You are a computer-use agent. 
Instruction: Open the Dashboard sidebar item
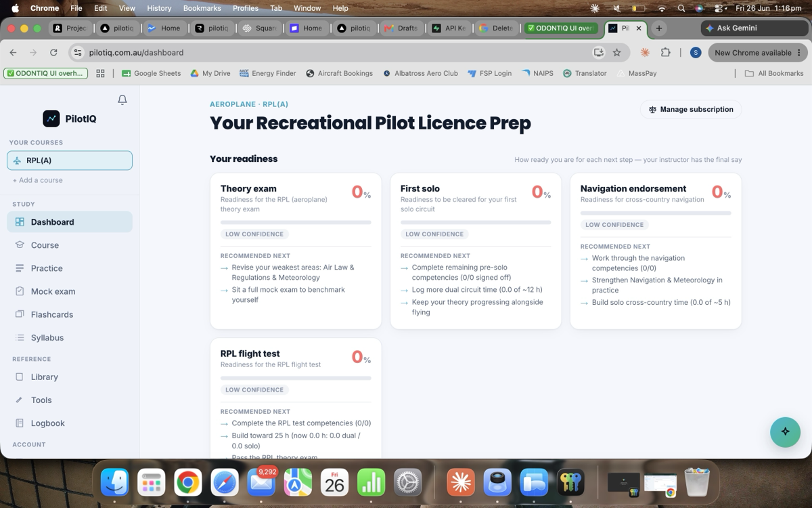(70, 221)
